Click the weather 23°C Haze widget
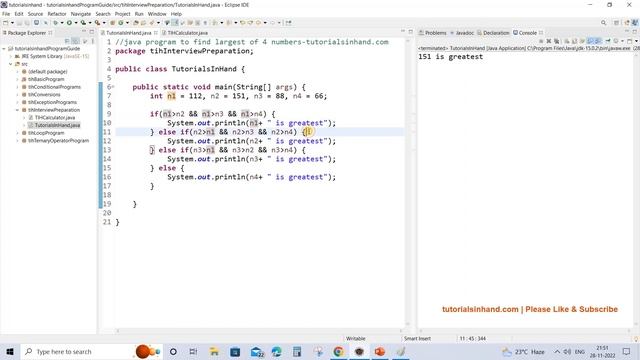 tap(523, 351)
